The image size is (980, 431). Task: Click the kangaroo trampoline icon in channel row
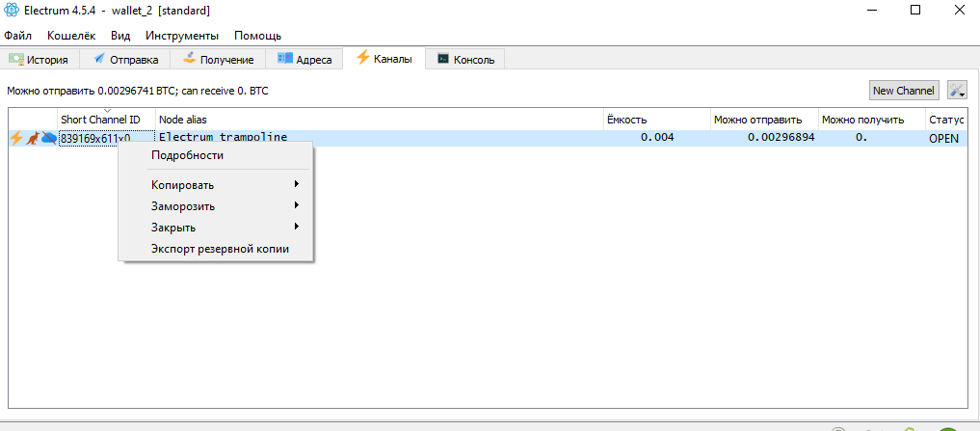point(32,138)
